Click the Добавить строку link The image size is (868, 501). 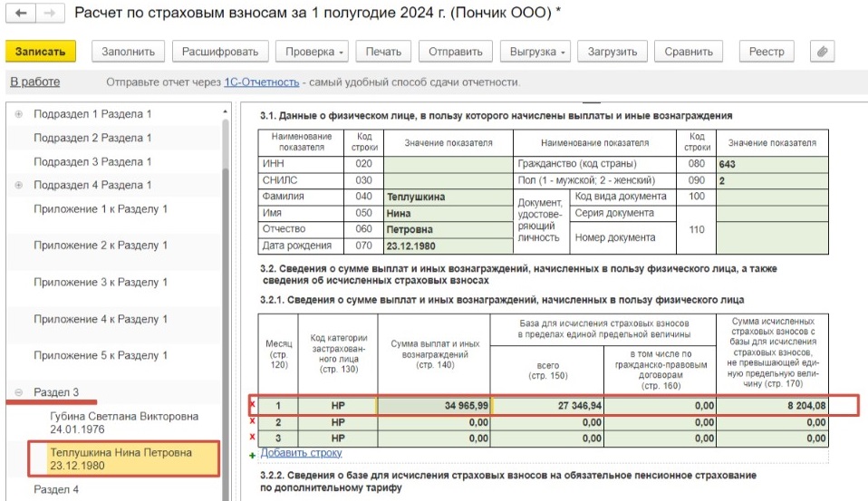click(x=301, y=453)
